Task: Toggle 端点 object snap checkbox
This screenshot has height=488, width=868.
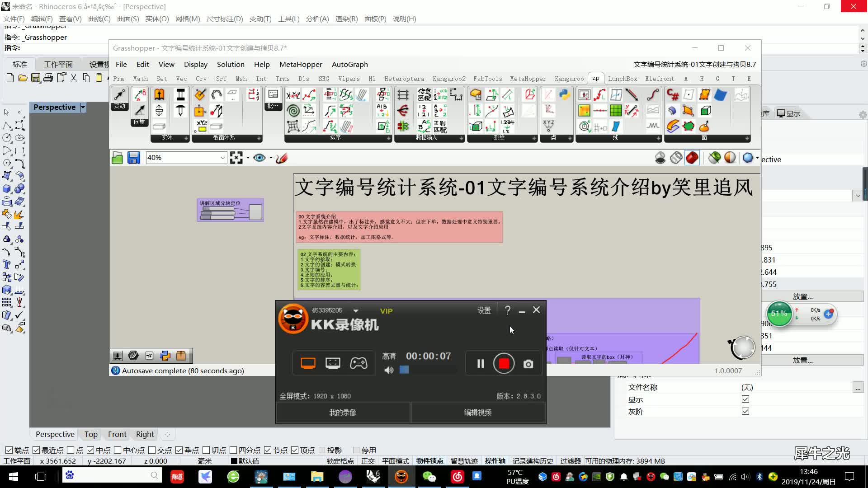Action: [9, 450]
